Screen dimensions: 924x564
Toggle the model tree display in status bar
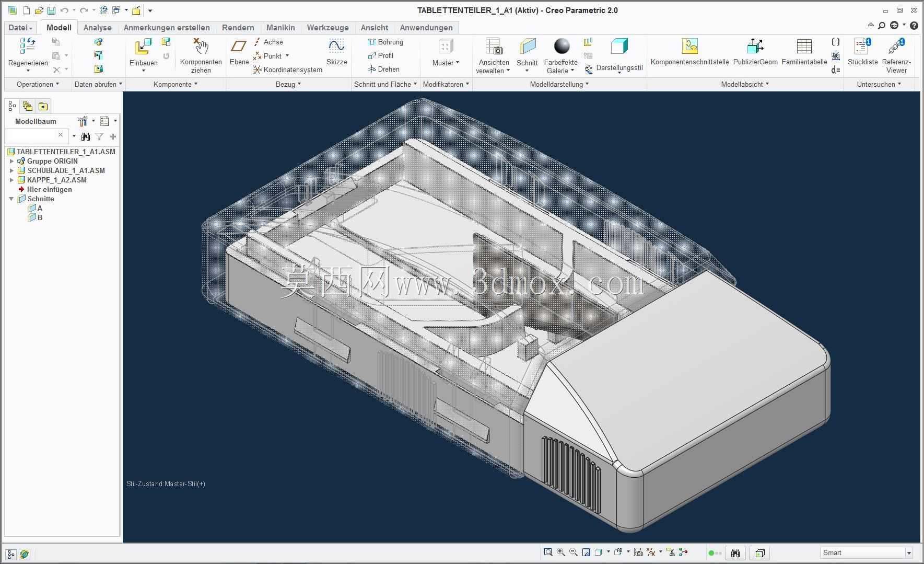[x=10, y=554]
